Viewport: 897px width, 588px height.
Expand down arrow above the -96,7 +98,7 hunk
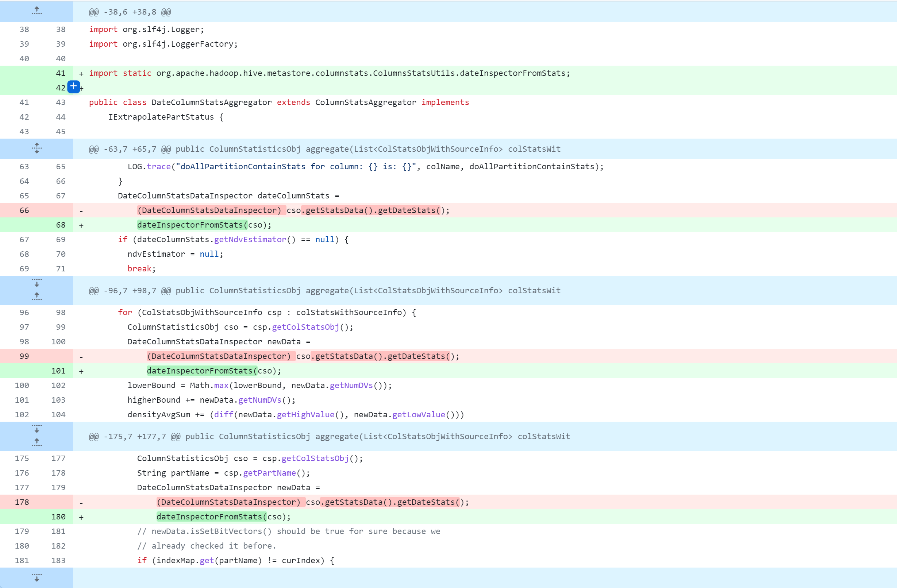pyautogui.click(x=36, y=283)
